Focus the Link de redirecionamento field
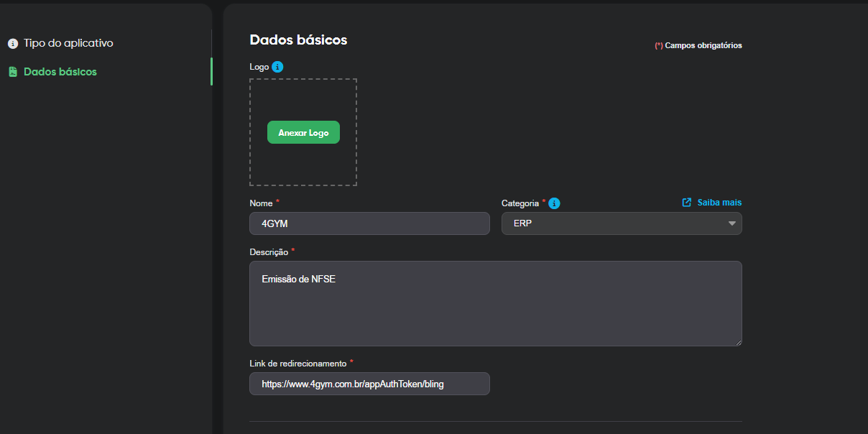The image size is (868, 434). click(369, 384)
